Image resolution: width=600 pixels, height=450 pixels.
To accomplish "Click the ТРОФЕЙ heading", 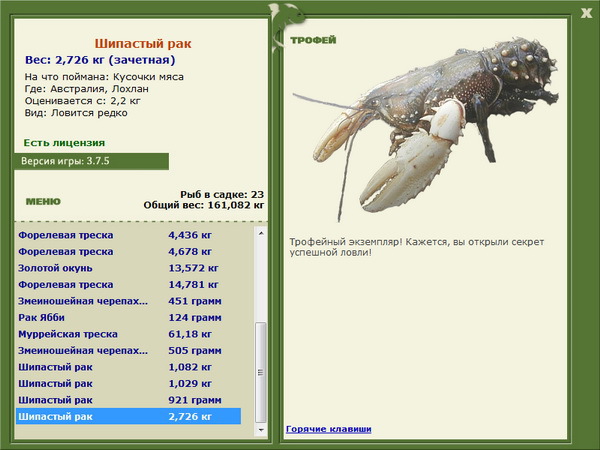I will (x=313, y=40).
